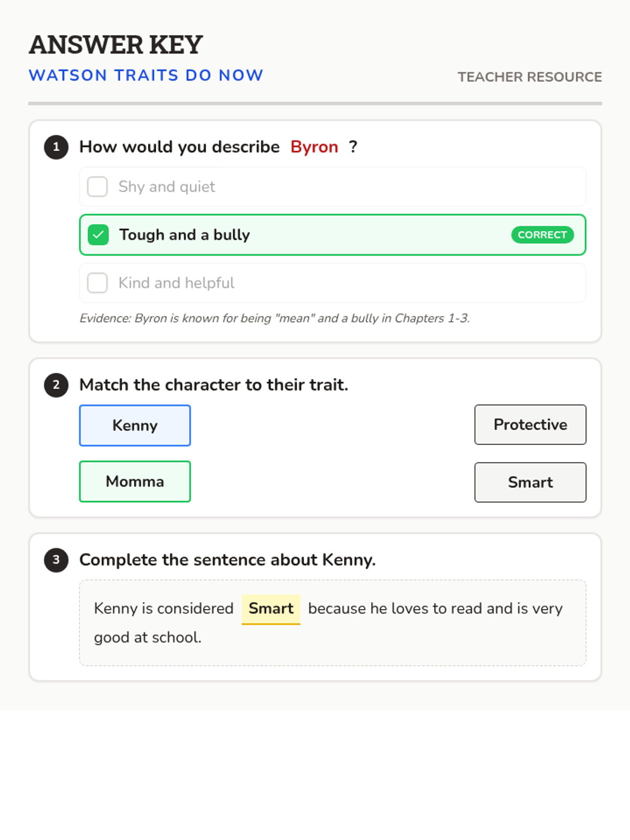Click the Byron evidence note text
This screenshot has width=630, height=840.
click(x=274, y=318)
